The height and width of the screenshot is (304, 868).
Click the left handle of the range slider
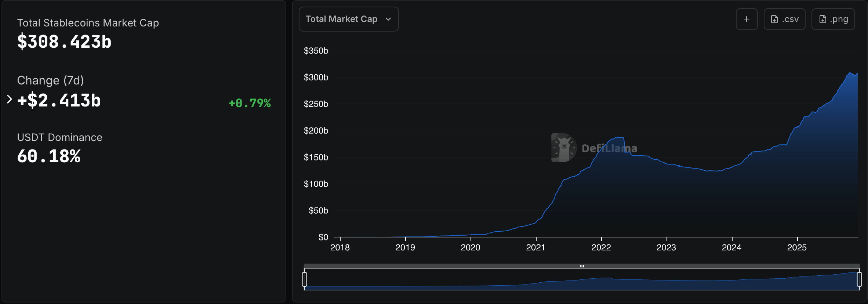304,279
